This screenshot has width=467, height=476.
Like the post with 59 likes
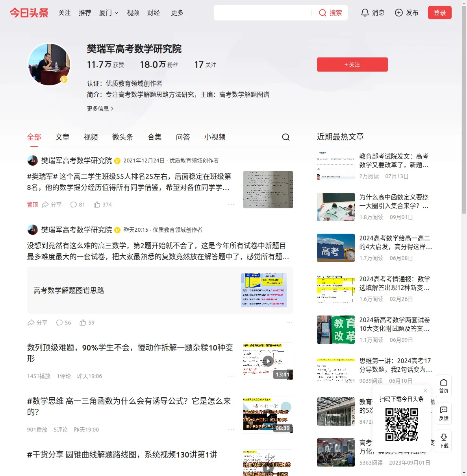click(87, 323)
